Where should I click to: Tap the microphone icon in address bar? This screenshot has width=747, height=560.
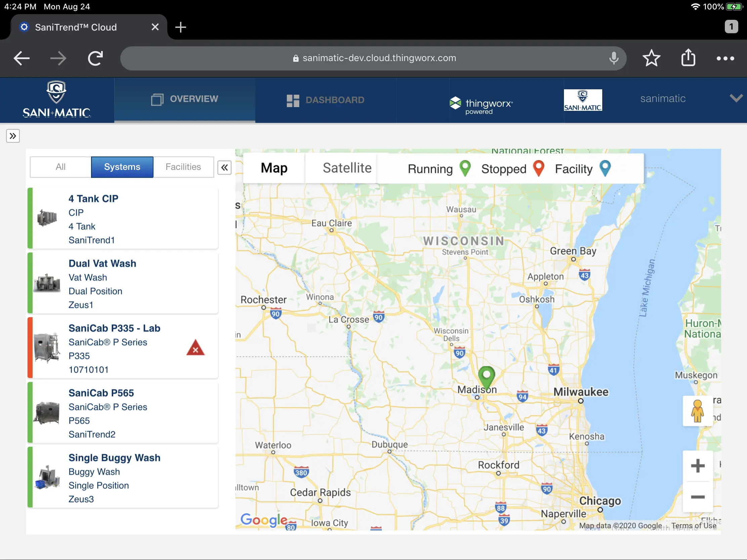(614, 58)
